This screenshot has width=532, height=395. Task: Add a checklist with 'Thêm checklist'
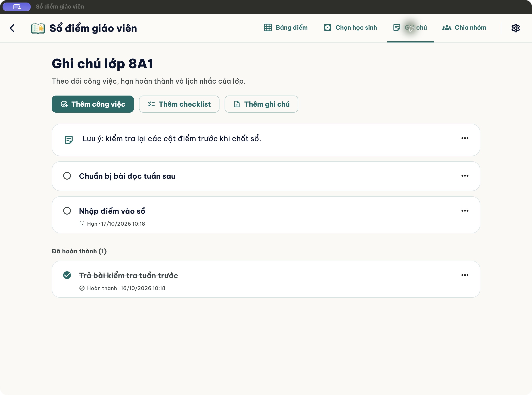point(179,104)
